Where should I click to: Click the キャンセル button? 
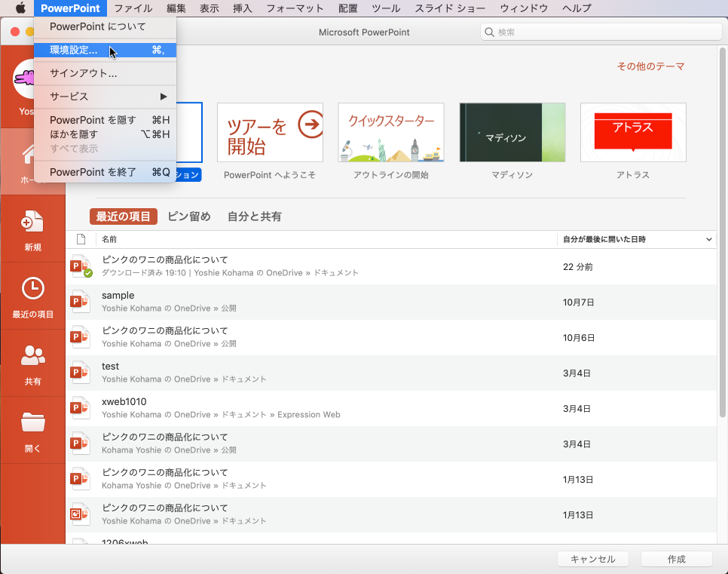pyautogui.click(x=593, y=559)
